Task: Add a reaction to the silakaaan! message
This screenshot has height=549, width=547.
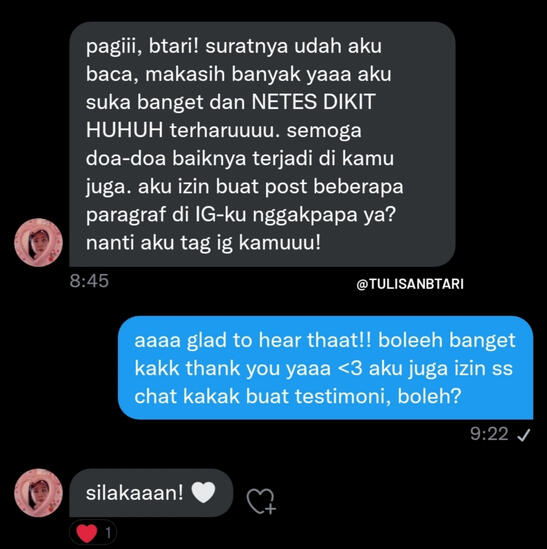Action: click(261, 501)
